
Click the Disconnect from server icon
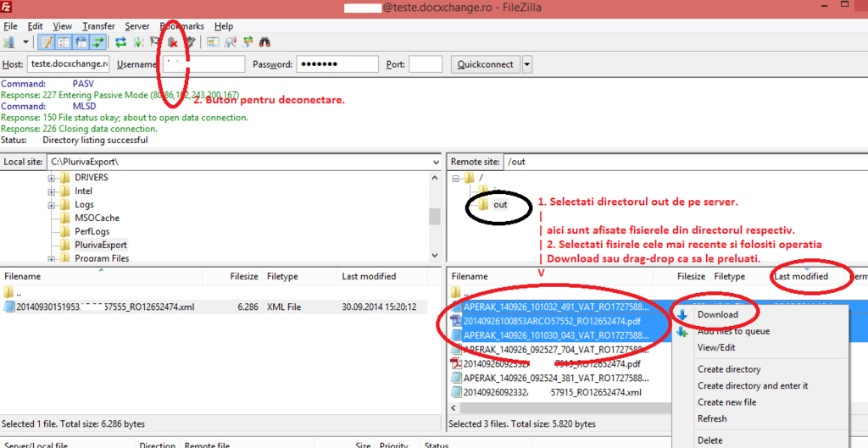pos(173,41)
